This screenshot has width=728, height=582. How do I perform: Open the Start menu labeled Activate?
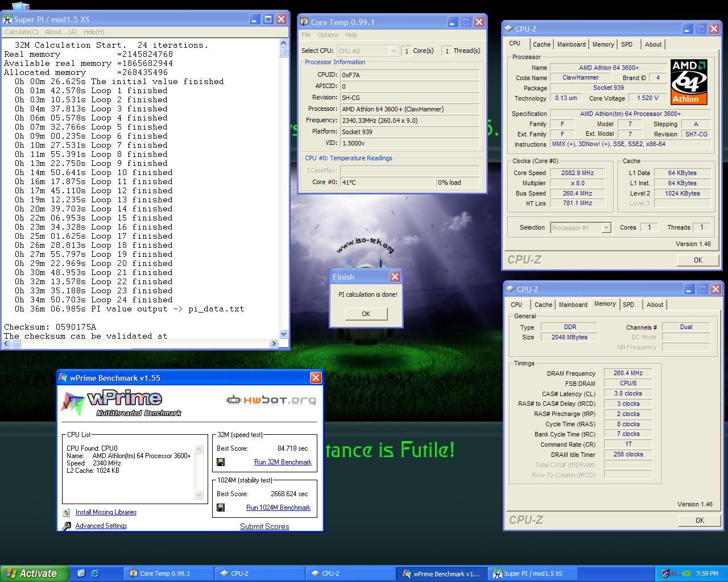[x=35, y=573]
